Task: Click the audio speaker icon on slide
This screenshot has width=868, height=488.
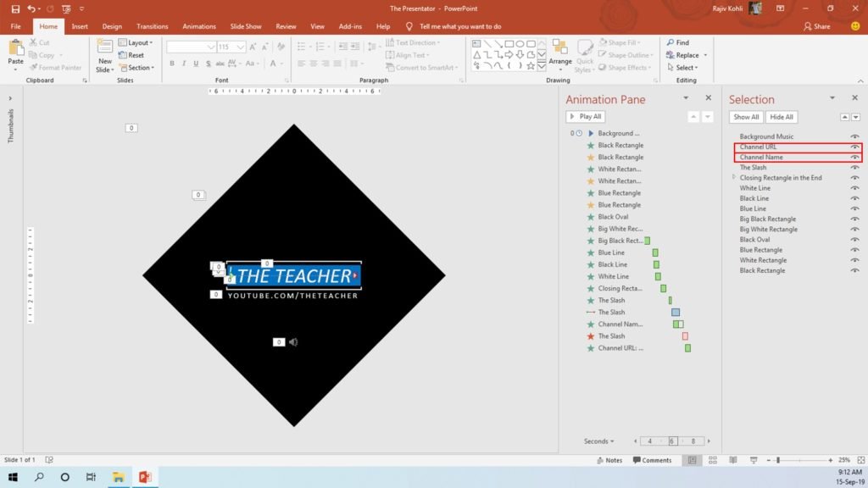Action: [x=293, y=342]
